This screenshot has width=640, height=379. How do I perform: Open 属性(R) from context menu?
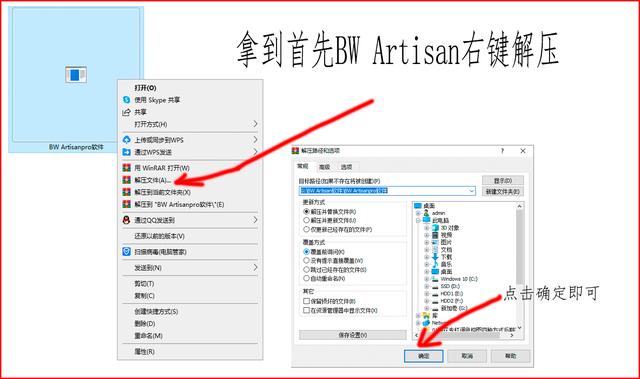[x=191, y=351]
